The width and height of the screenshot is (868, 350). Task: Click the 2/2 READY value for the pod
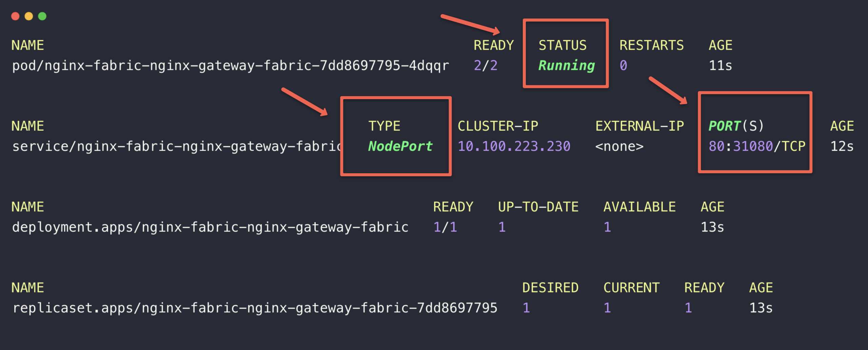point(486,66)
